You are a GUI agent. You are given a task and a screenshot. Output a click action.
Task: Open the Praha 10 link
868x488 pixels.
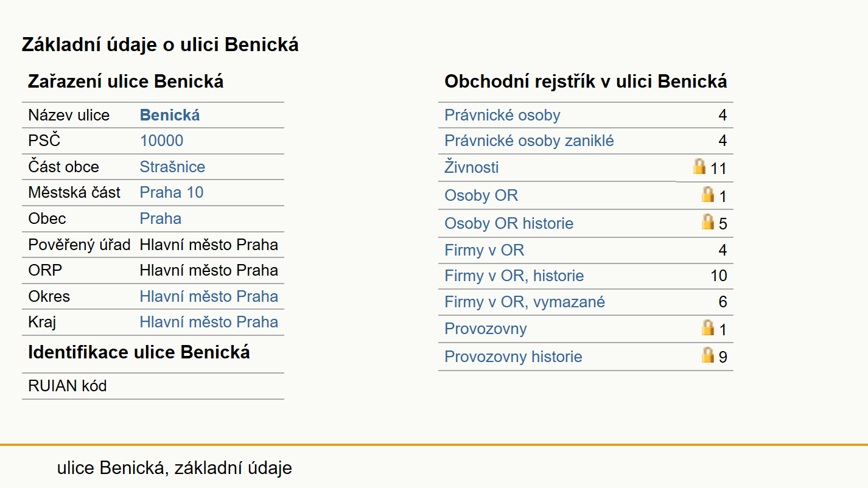click(x=172, y=193)
